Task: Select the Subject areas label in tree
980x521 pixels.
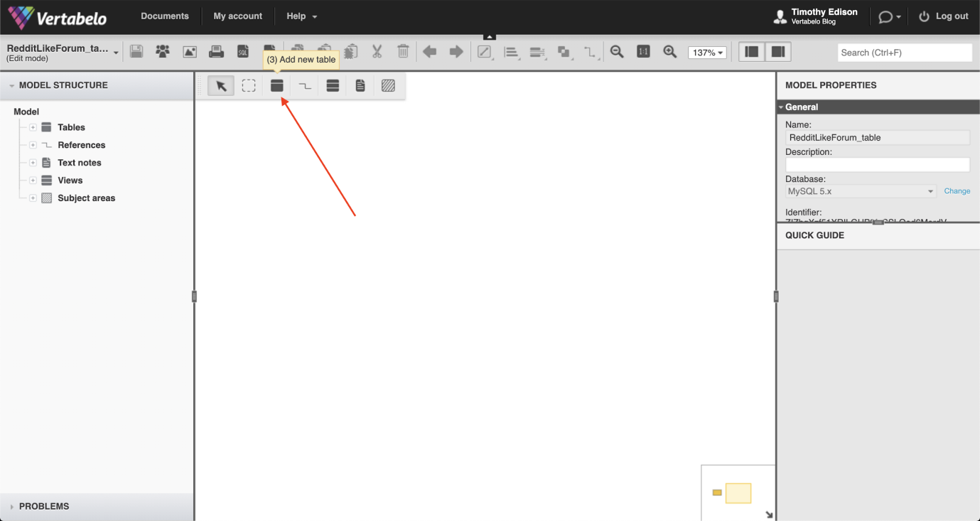Action: tap(87, 198)
